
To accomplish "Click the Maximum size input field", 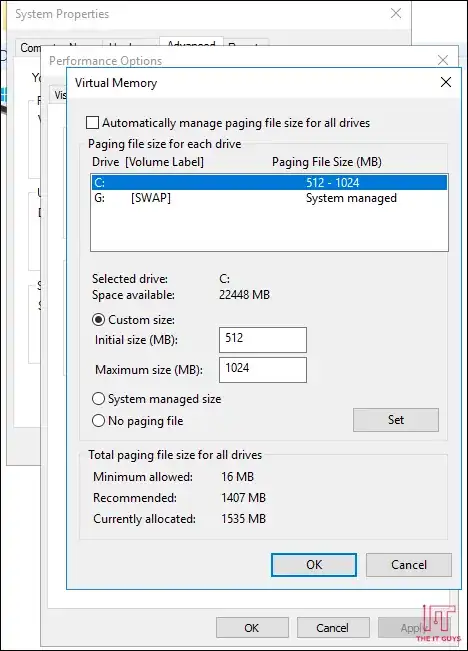I will (x=263, y=370).
